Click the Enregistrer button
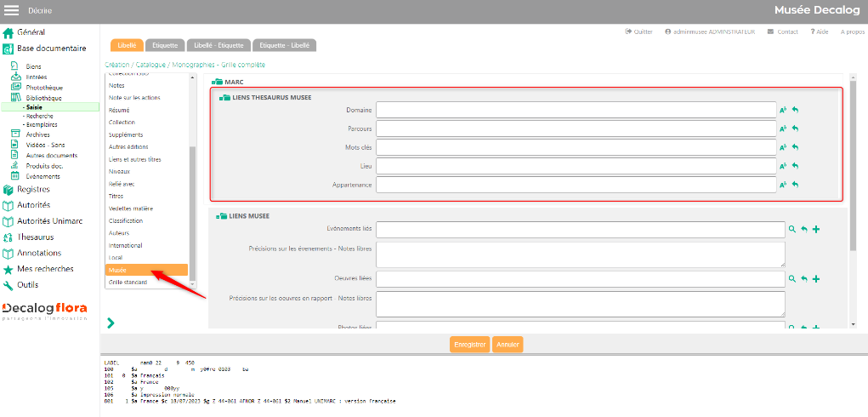The width and height of the screenshot is (868, 417). coord(469,345)
